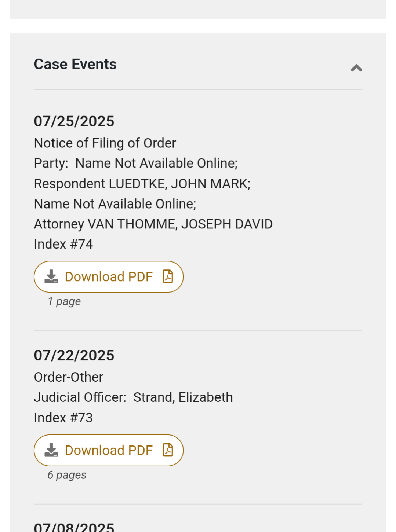Collapse the Case Events section with chevron

356,68
